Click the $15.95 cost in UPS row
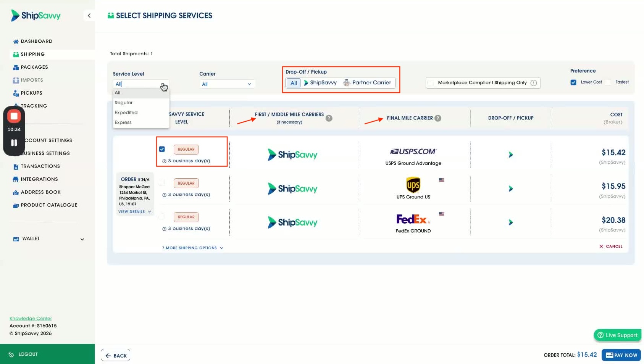The height and width of the screenshot is (364, 644). pos(613,186)
